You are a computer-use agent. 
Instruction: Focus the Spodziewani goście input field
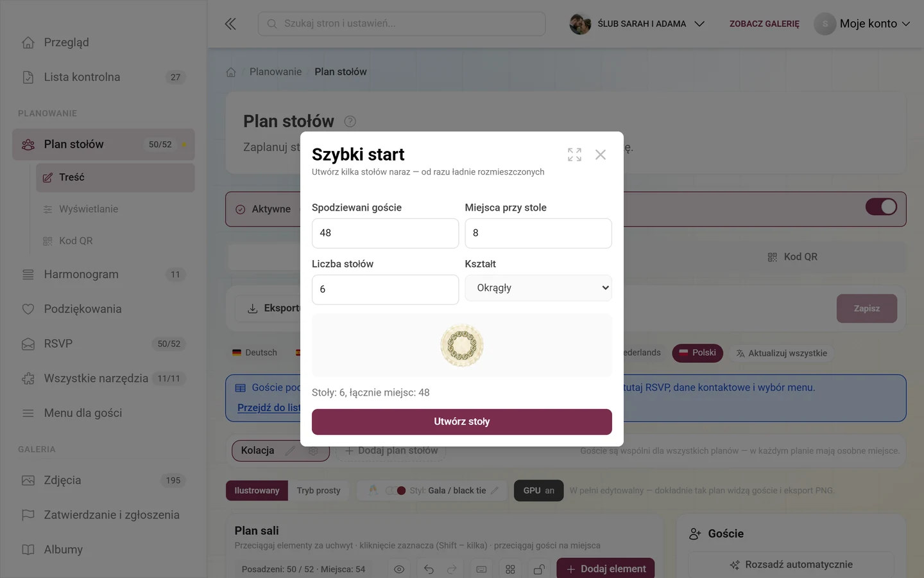[385, 233]
